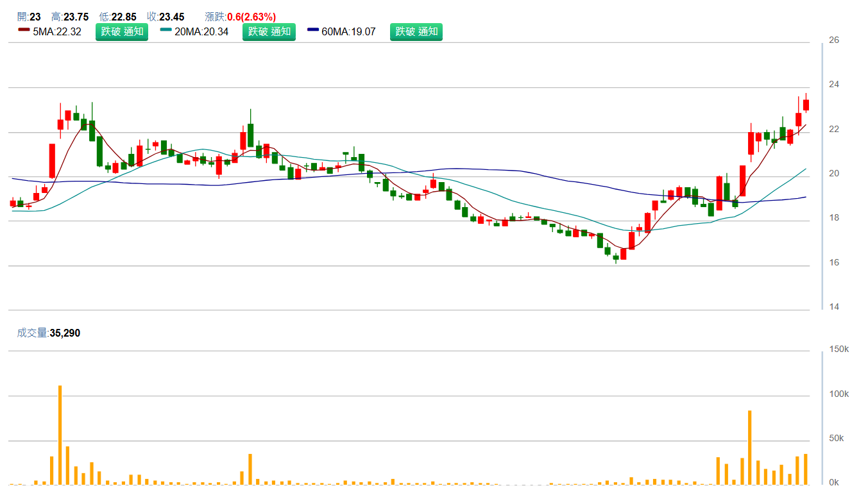Click the low price value 低:22.85
The image size is (868, 495).
click(118, 17)
